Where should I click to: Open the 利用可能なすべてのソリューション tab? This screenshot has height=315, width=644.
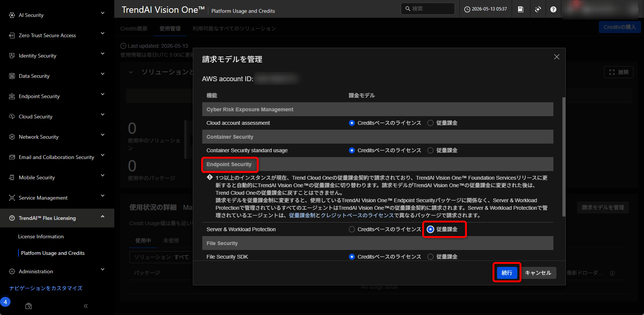pyautogui.click(x=234, y=29)
